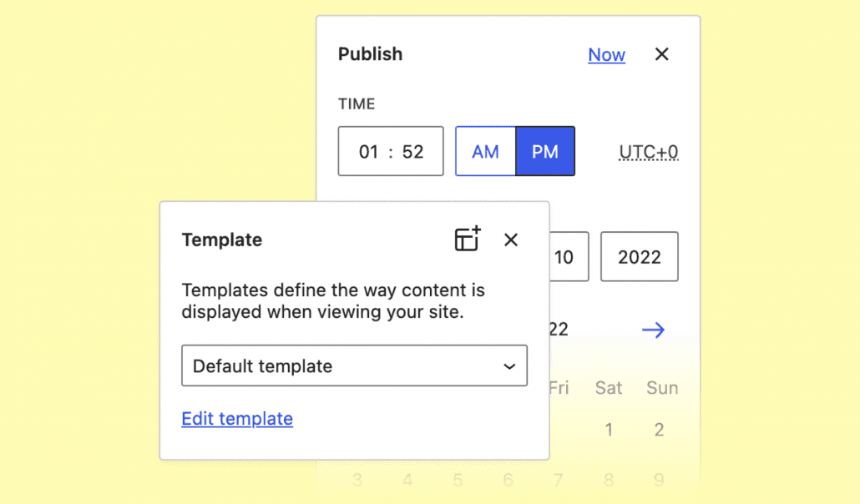The image size is (860, 504).
Task: Click the UTC+0 timezone label
Action: (x=648, y=152)
